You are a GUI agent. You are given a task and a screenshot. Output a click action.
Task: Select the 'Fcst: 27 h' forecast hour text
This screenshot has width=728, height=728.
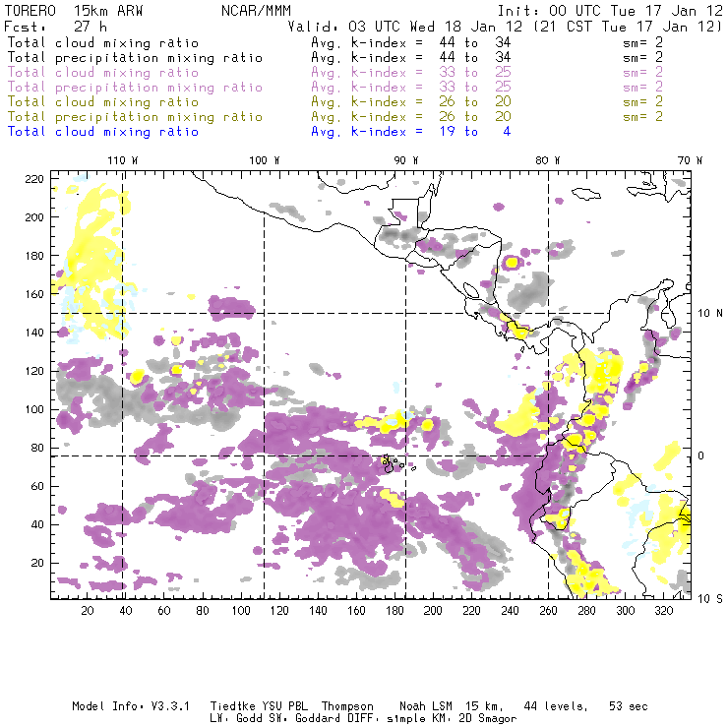click(55, 27)
